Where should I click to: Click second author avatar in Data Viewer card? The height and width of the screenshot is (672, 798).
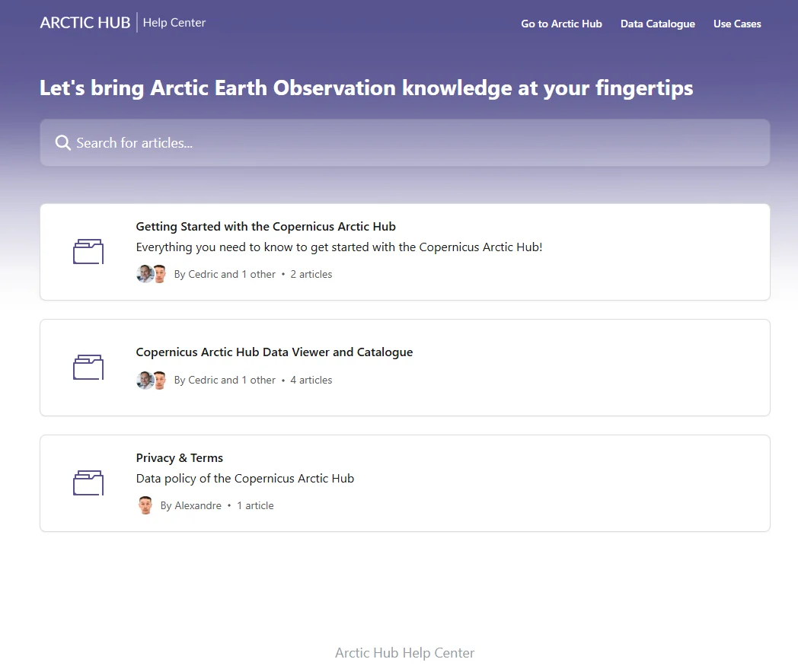(160, 380)
